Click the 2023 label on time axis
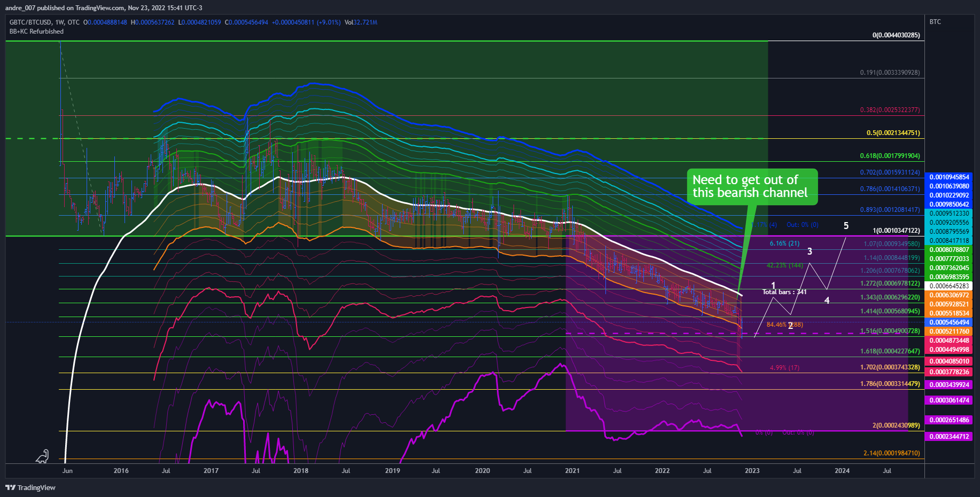 752,471
